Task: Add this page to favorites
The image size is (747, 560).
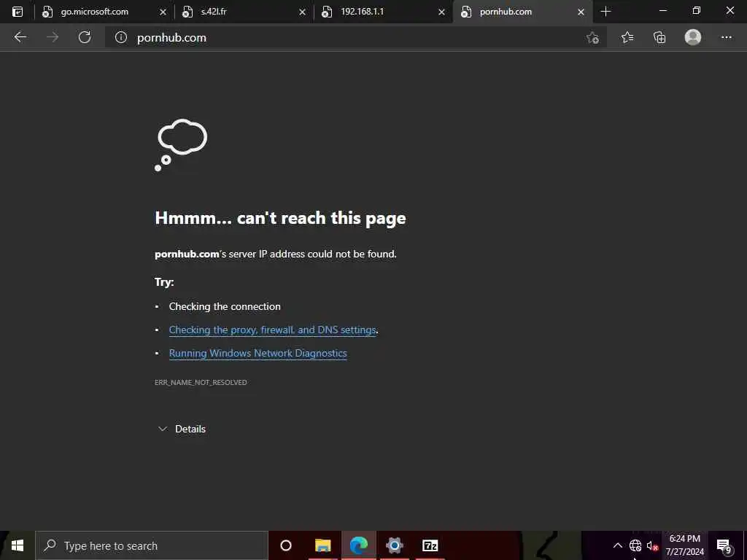Action: click(x=592, y=37)
